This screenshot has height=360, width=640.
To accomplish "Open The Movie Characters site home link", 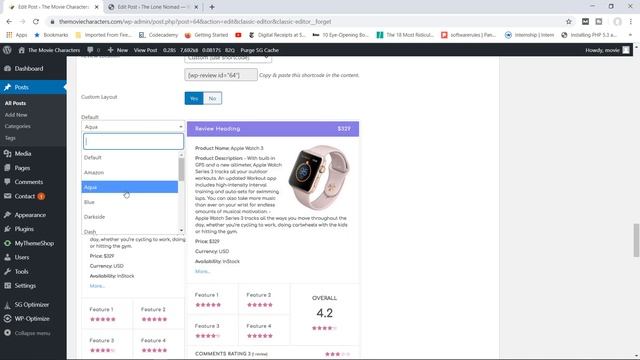I will point(49,50).
